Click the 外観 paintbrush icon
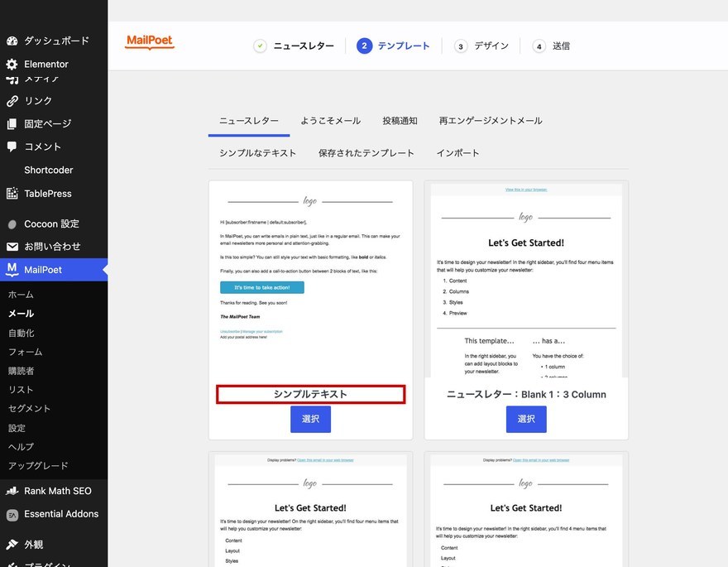This screenshot has height=567, width=728. (12, 544)
